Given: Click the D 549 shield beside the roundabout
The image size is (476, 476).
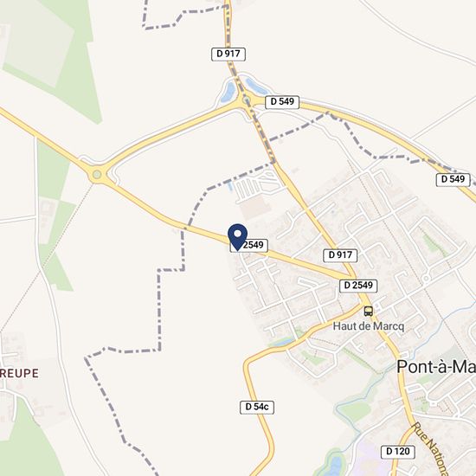Looking at the screenshot, I should point(282,102).
